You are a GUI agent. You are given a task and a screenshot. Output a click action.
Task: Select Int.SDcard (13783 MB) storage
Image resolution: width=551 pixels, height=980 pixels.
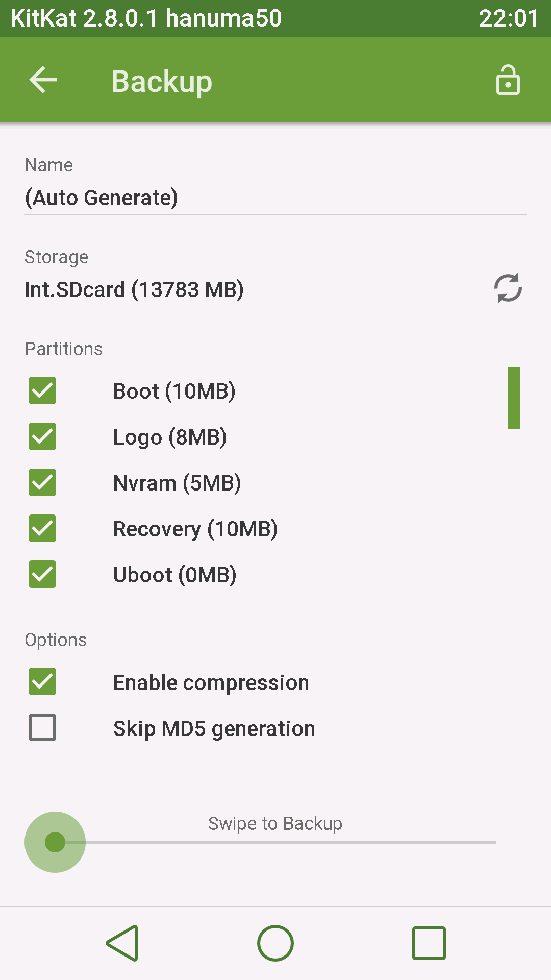tap(134, 289)
